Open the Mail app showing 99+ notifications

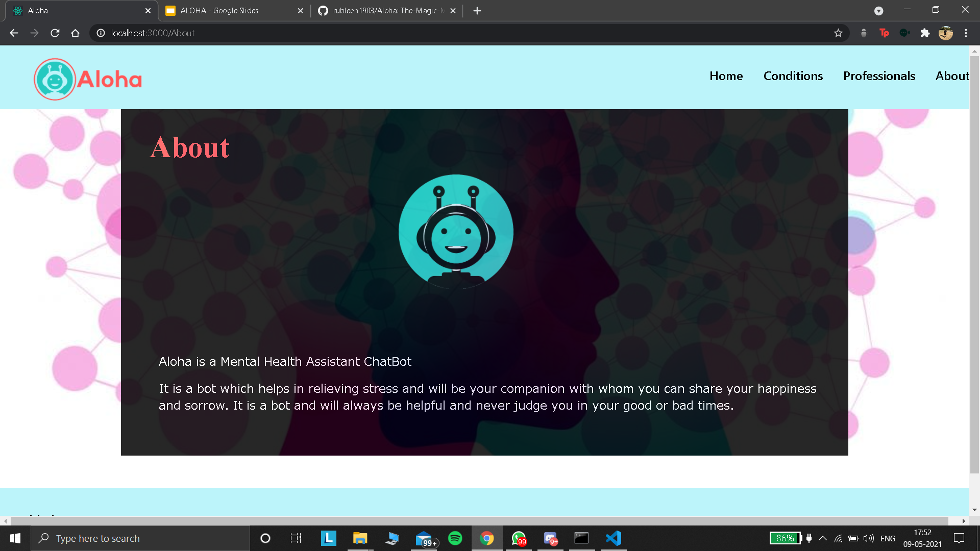(x=425, y=538)
